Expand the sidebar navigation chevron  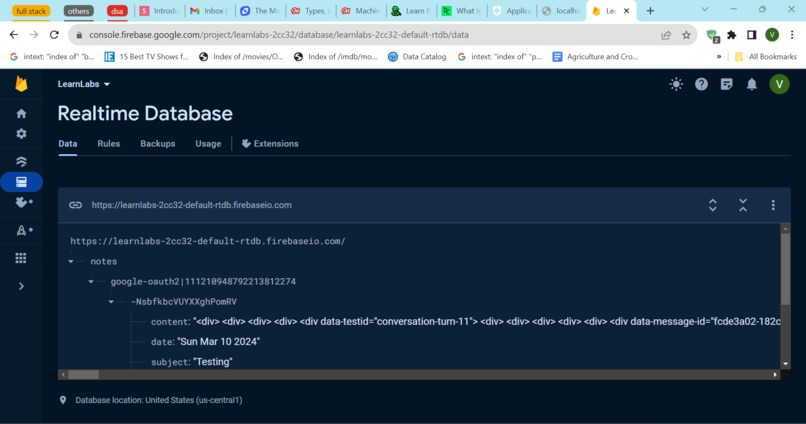click(21, 286)
